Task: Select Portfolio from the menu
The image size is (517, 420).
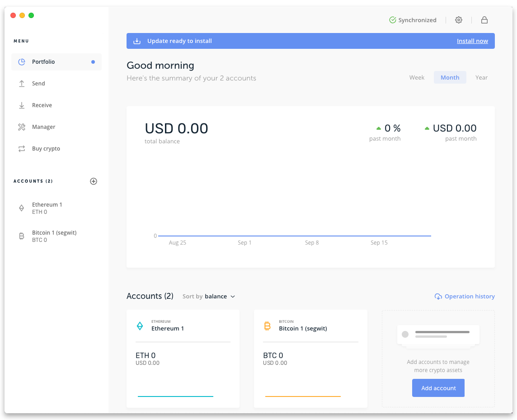Action: coord(43,61)
